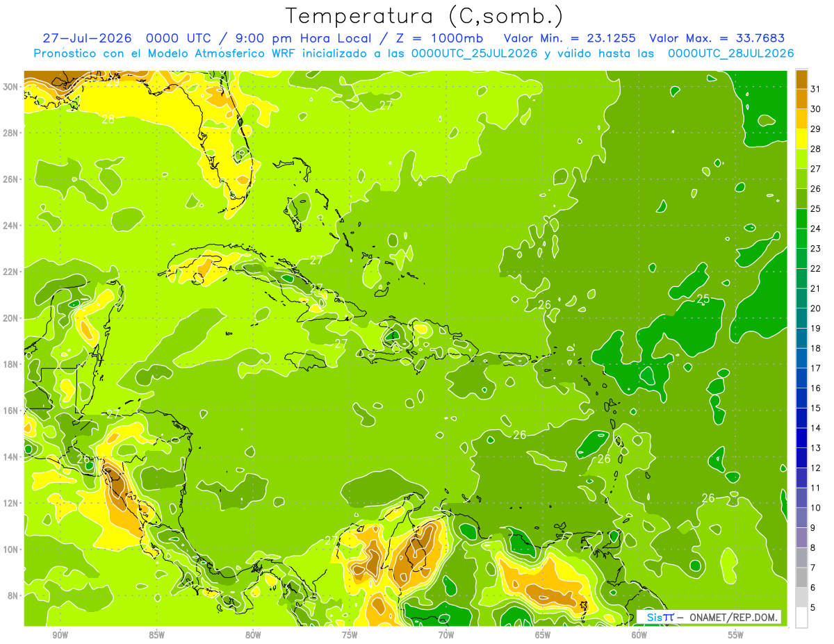The image size is (834, 644).
Task: Click the "20N" latitude label
Action: (x=11, y=318)
